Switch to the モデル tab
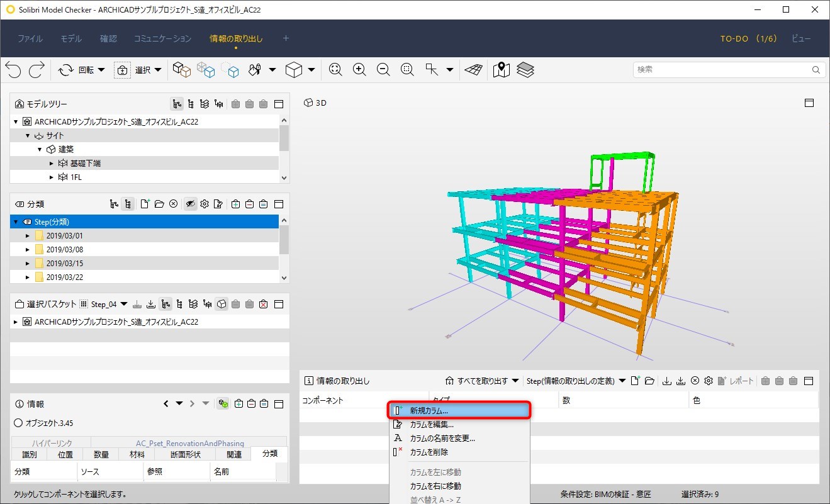 (x=71, y=38)
